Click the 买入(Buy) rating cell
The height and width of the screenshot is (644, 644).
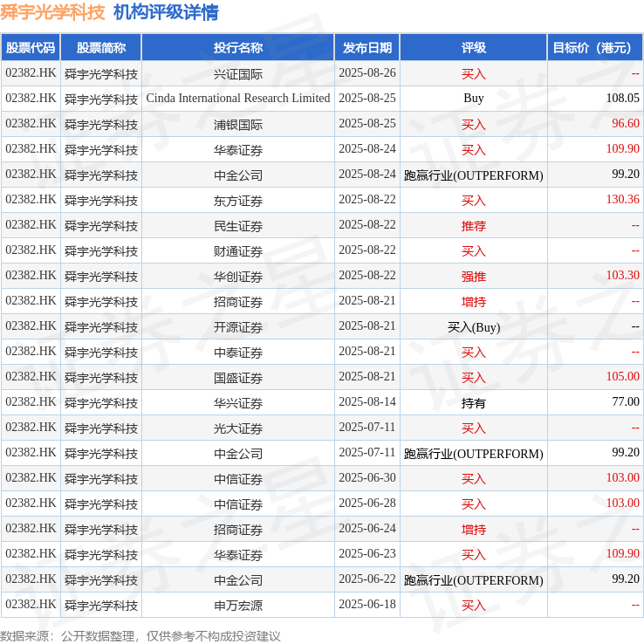[x=474, y=327]
